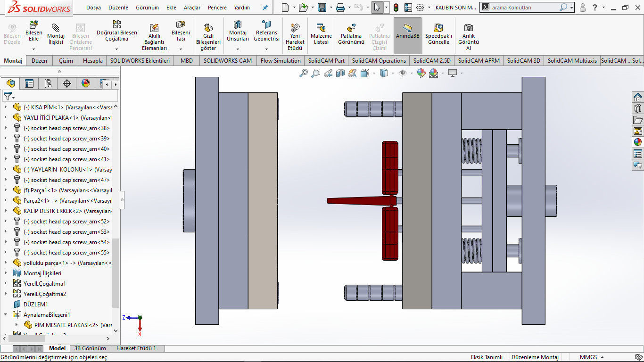This screenshot has width=644, height=362.
Task: Expand the KALIP DESTK ERKEK<2> node
Action: click(x=6, y=211)
